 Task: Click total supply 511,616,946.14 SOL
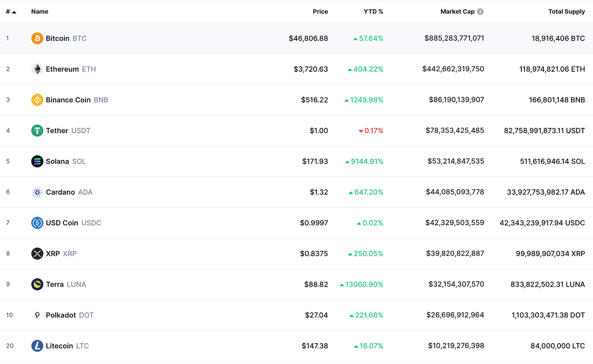pos(553,161)
